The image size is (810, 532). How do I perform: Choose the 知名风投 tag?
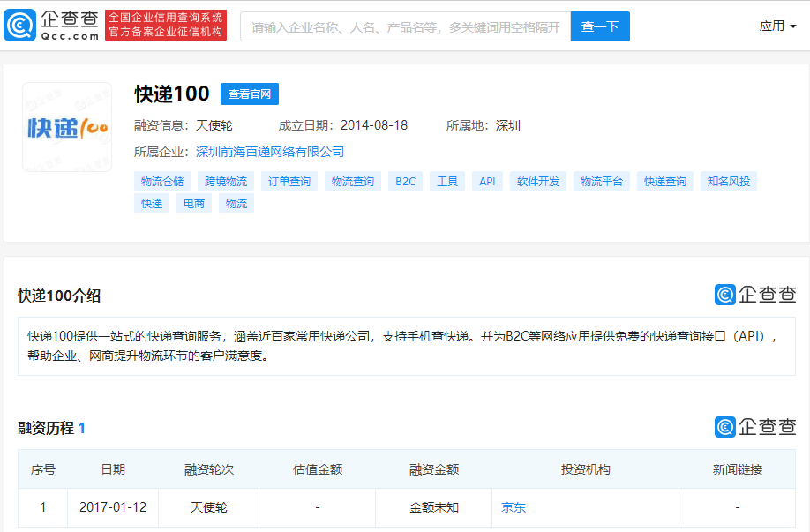tap(729, 182)
